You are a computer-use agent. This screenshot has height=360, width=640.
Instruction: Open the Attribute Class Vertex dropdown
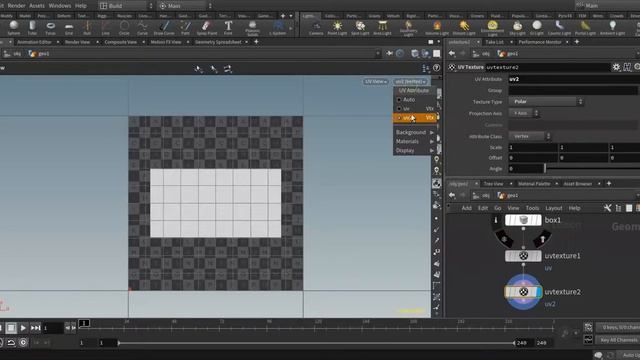point(530,136)
